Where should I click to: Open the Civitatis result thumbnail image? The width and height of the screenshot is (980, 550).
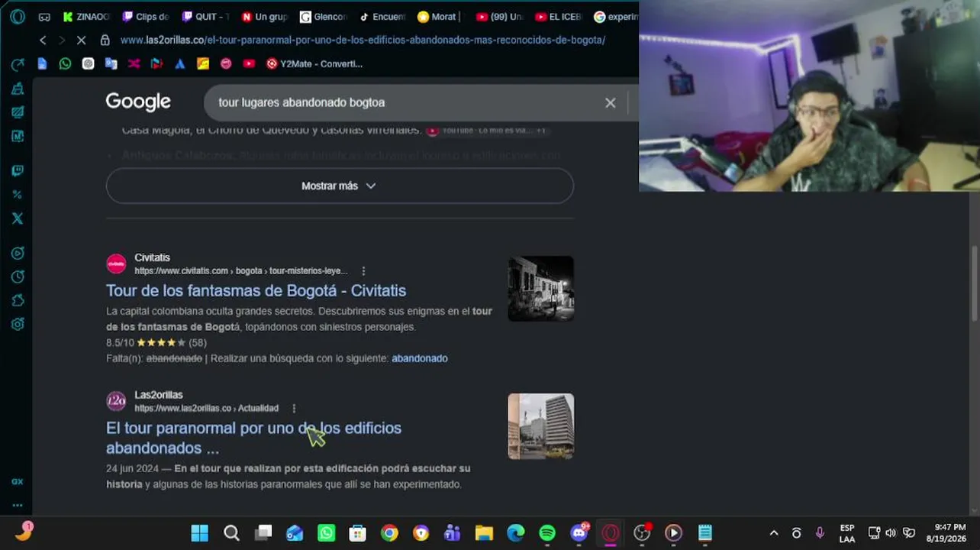click(541, 289)
